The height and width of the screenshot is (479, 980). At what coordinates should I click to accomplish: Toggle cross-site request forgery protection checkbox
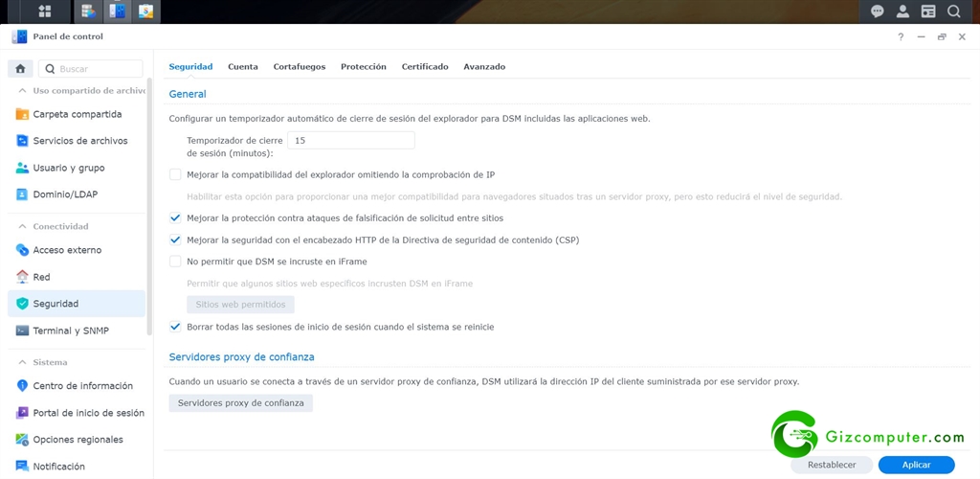(175, 218)
